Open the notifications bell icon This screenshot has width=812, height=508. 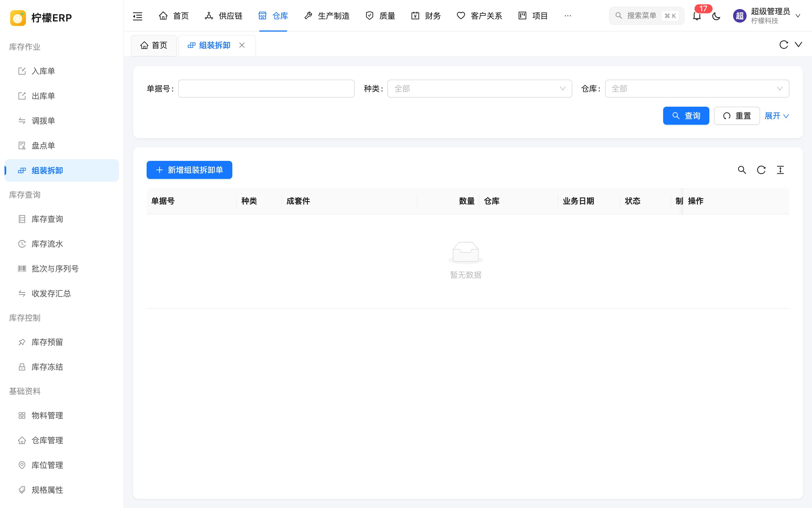(697, 16)
